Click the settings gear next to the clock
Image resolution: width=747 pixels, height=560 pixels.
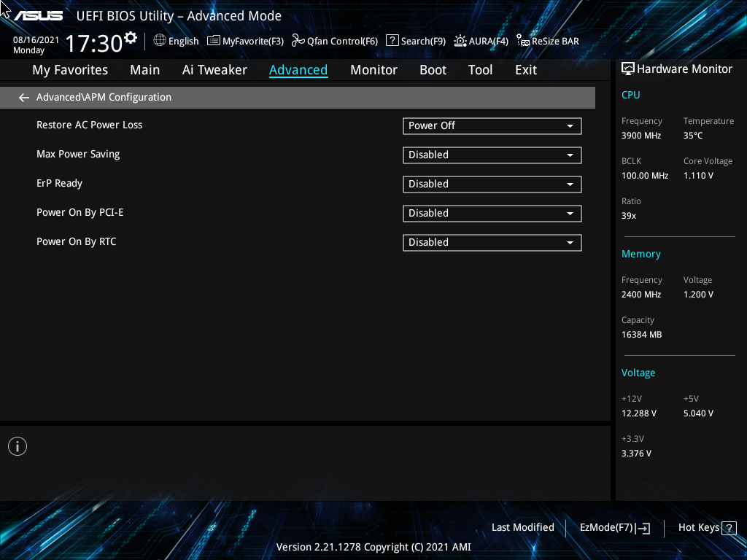[131, 38]
